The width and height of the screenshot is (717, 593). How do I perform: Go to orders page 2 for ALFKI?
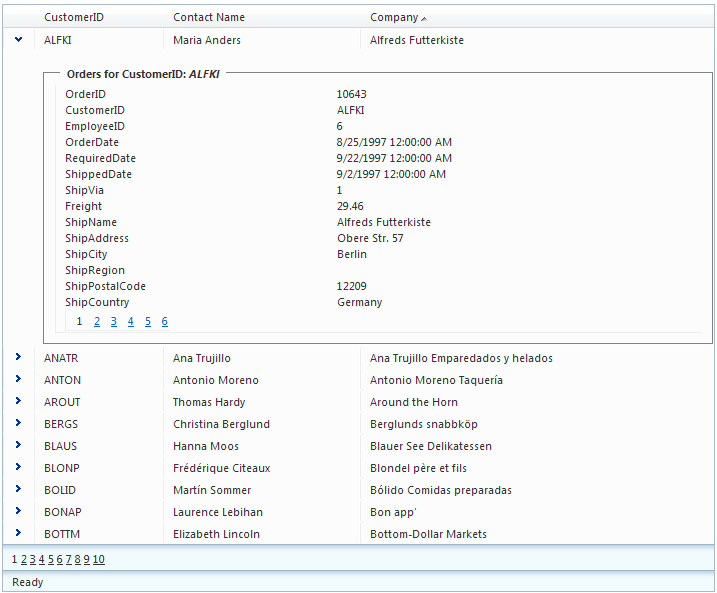pos(97,321)
